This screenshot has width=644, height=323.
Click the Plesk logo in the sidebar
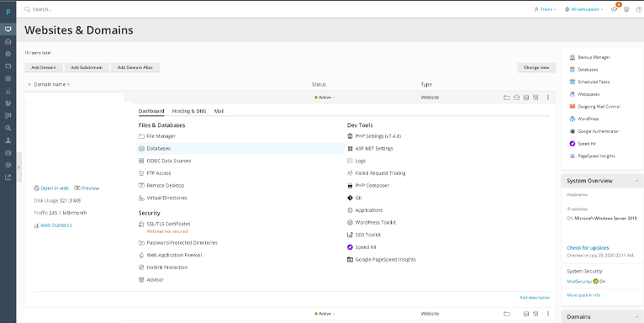point(8,12)
